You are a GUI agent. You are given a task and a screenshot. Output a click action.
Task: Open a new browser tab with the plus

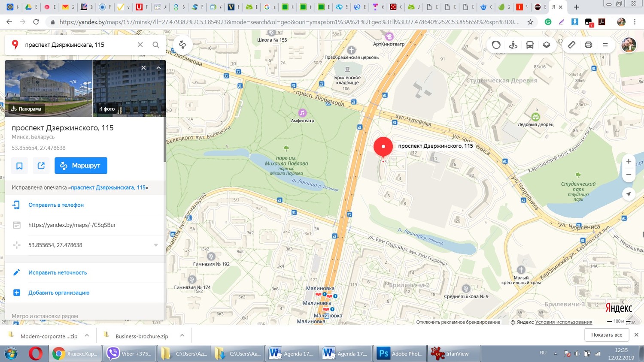coord(576,7)
